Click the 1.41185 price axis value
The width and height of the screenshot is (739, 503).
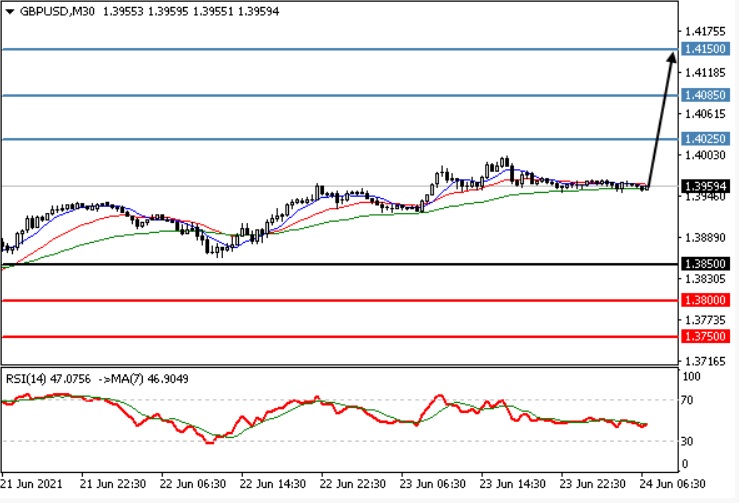pyautogui.click(x=705, y=73)
